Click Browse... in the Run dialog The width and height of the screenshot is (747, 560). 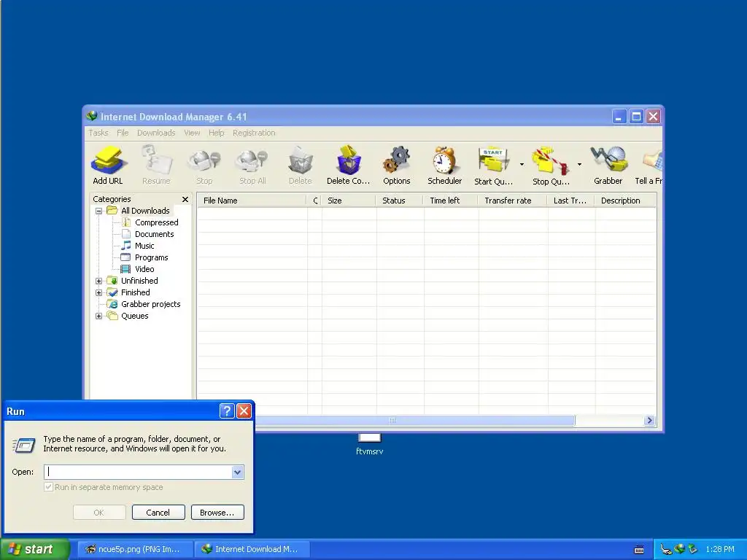(x=217, y=513)
